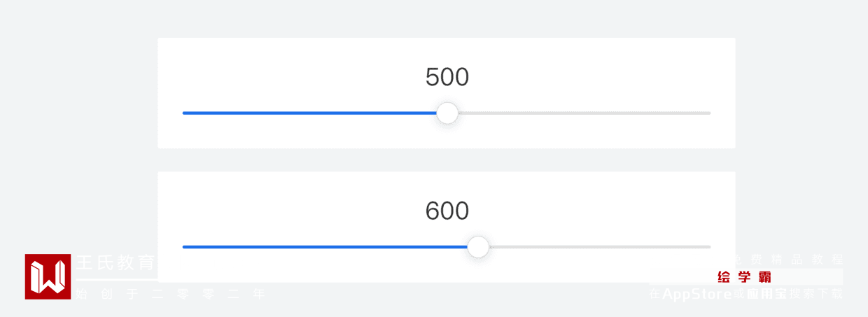Screen dimensions: 868x317
Task: Click the red 绘学霸 label
Action: (745, 277)
